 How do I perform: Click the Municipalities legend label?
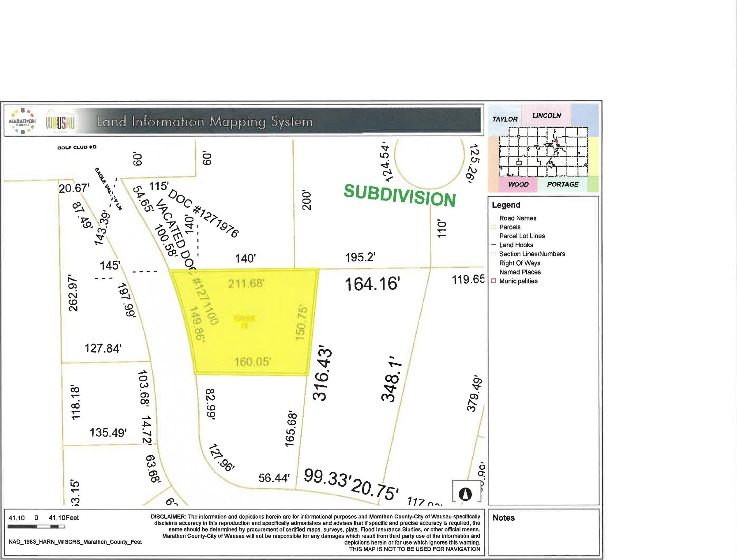pos(518,281)
